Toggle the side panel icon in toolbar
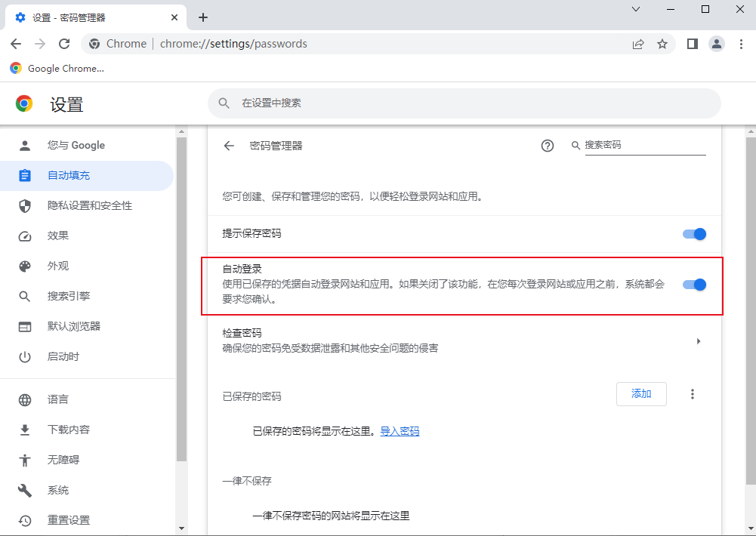 click(691, 44)
